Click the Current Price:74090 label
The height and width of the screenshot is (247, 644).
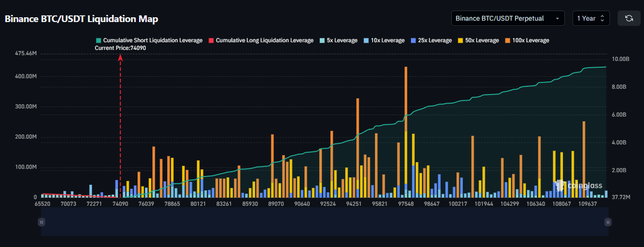pos(120,48)
